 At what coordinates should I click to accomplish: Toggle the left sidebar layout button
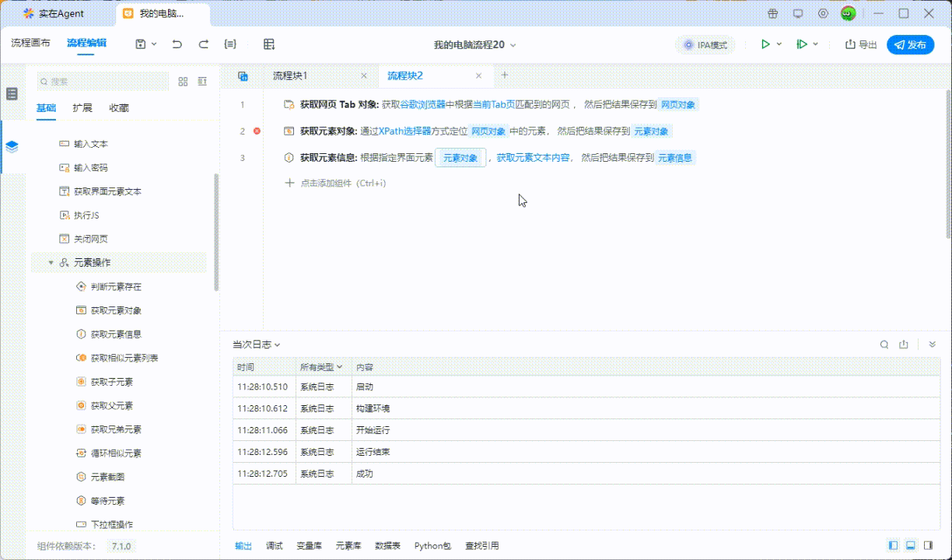pyautogui.click(x=893, y=546)
